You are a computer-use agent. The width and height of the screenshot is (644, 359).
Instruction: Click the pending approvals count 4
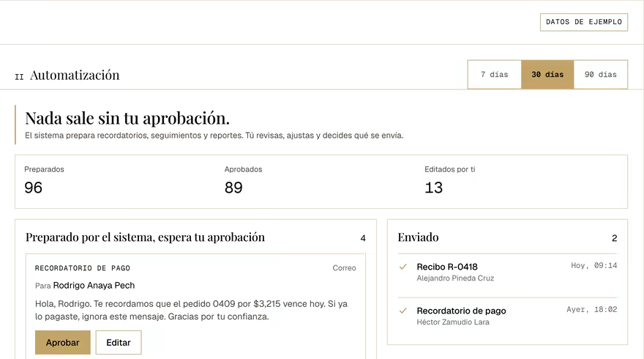pyautogui.click(x=363, y=238)
